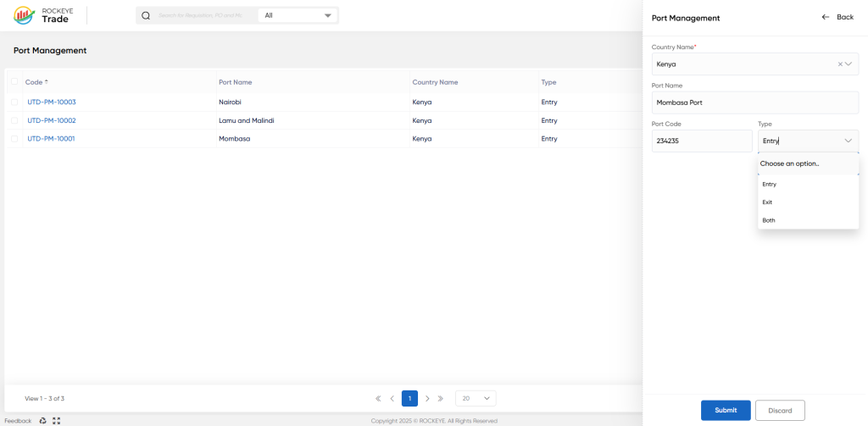The image size is (868, 426).
Task: Click the Port Code input field
Action: tap(702, 141)
